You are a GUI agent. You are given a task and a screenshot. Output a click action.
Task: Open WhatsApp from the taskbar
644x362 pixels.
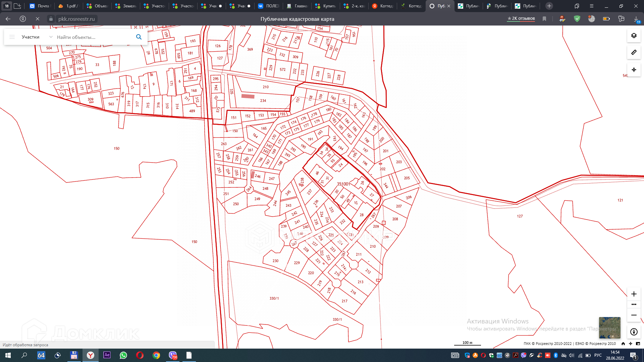click(123, 355)
